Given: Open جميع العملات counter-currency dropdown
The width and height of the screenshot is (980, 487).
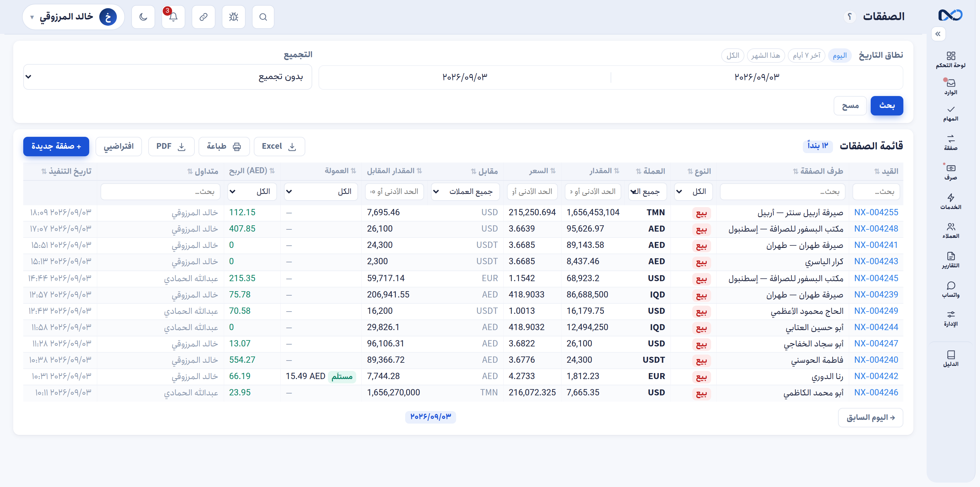Looking at the screenshot, I should coord(465,192).
